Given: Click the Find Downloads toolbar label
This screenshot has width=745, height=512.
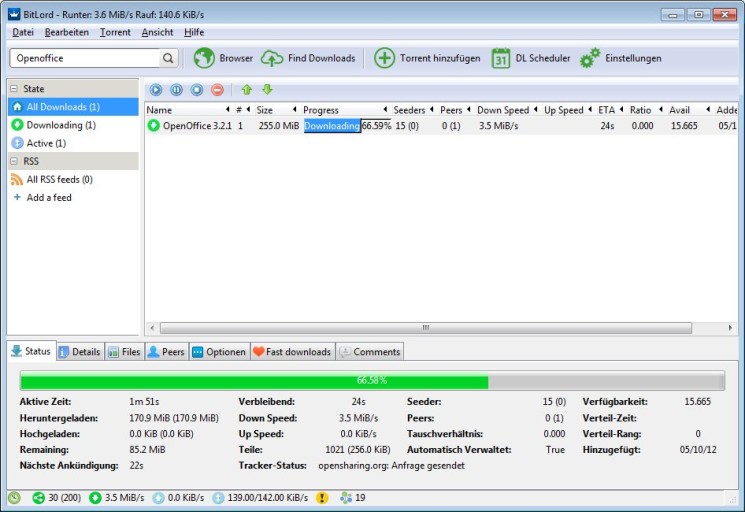Looking at the screenshot, I should tap(322, 58).
